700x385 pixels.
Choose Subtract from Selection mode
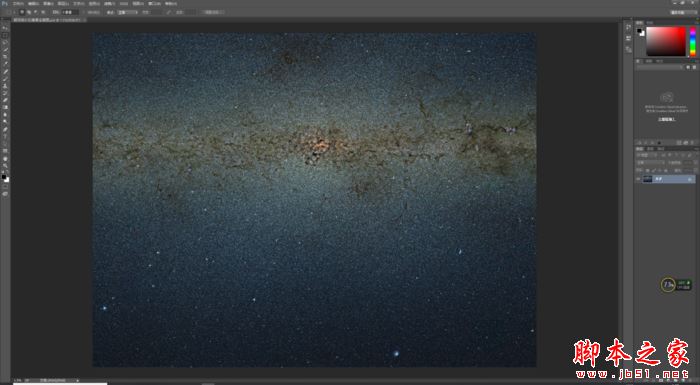pyautogui.click(x=36, y=12)
